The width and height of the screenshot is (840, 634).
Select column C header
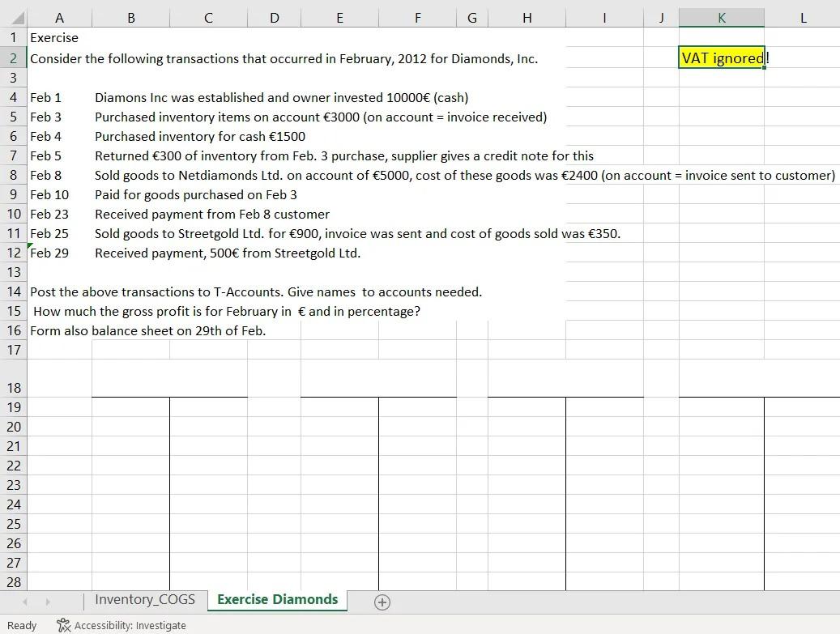(x=208, y=18)
